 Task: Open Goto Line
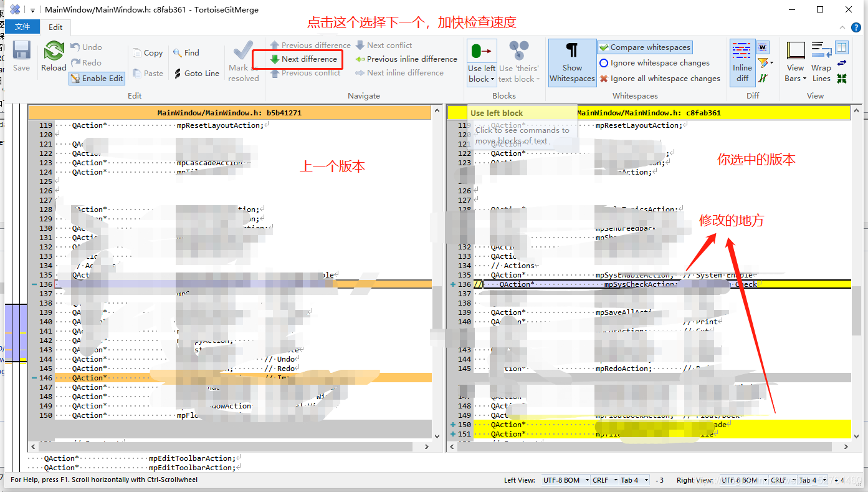coord(196,73)
